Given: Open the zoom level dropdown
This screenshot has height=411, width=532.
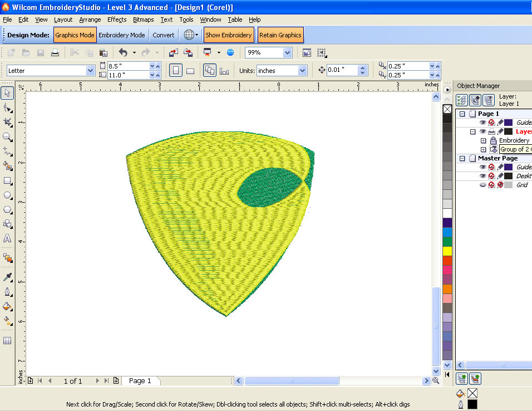Looking at the screenshot, I should (287, 53).
